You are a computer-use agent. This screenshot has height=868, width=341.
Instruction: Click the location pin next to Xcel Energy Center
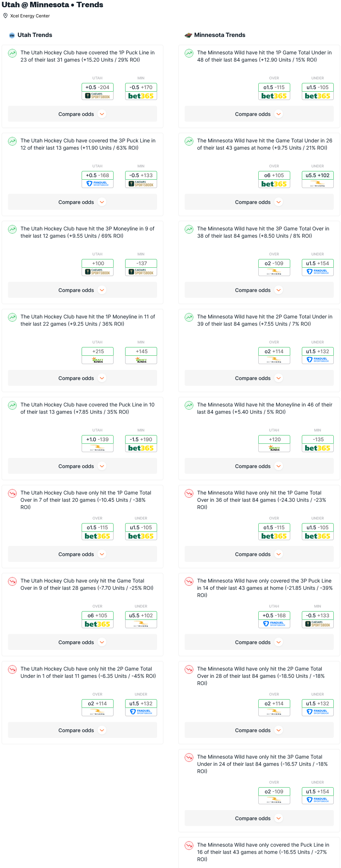[5, 16]
